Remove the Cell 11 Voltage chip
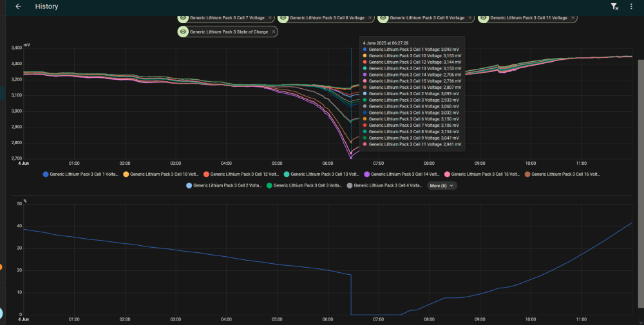Viewport: 644px width, 325px height. pos(573,17)
